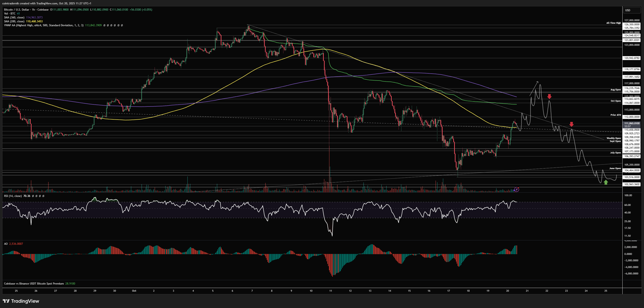
Task: Click the 1h interval in chart title
Action: click(33, 9)
